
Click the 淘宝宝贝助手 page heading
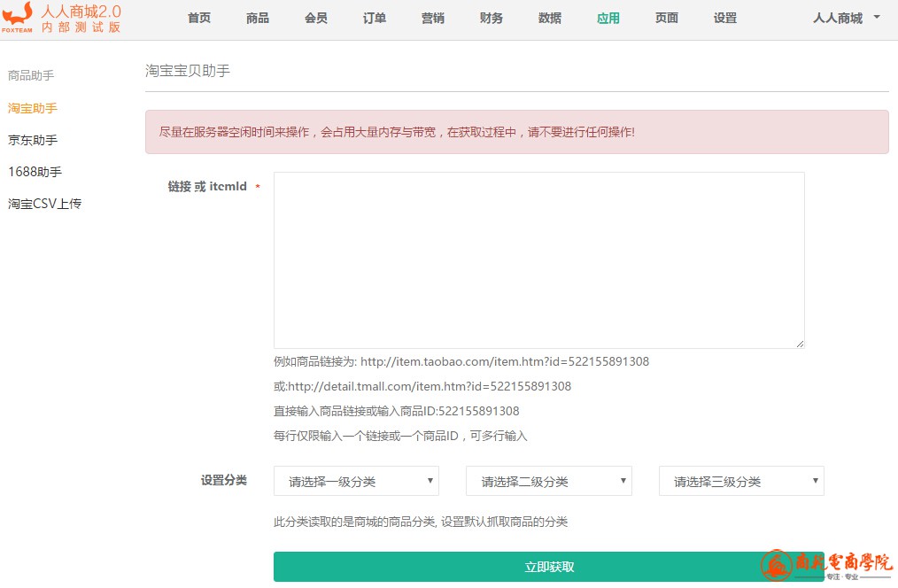click(187, 71)
